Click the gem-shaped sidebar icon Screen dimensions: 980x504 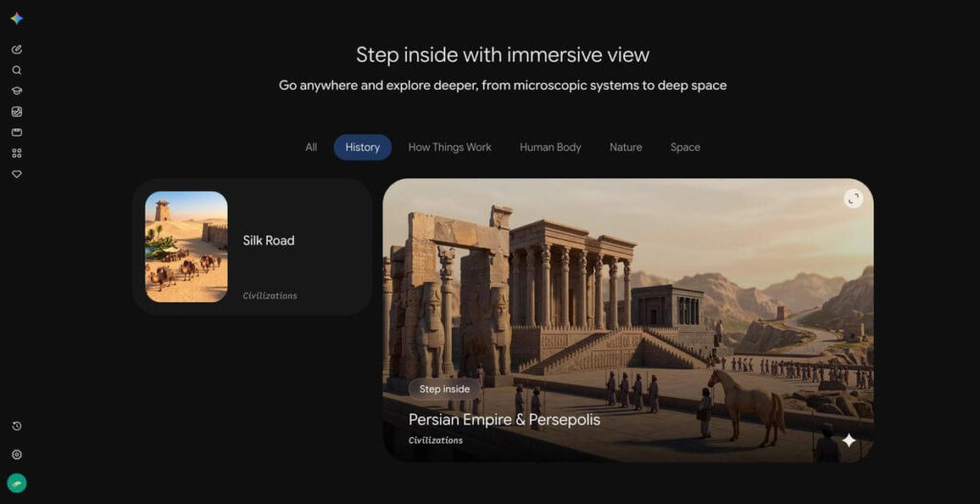click(x=17, y=174)
